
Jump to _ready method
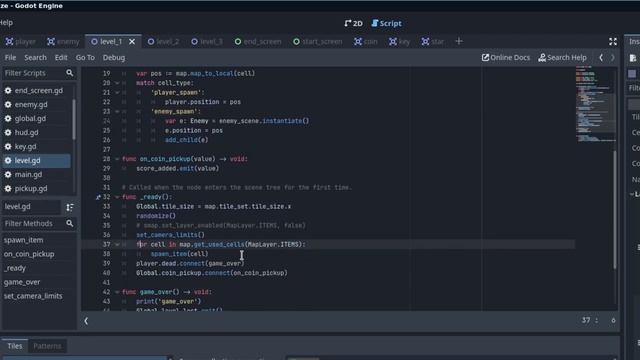(15, 268)
